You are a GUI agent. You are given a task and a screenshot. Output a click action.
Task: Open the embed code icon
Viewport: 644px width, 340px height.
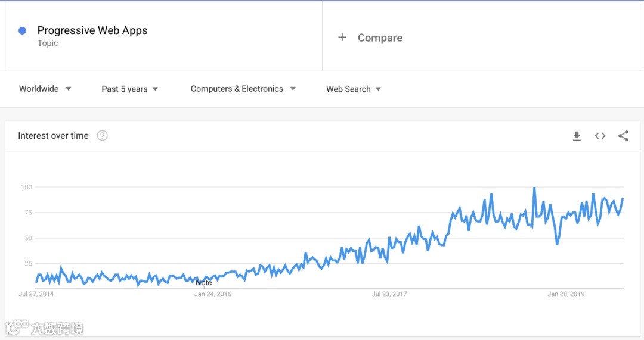click(x=600, y=136)
